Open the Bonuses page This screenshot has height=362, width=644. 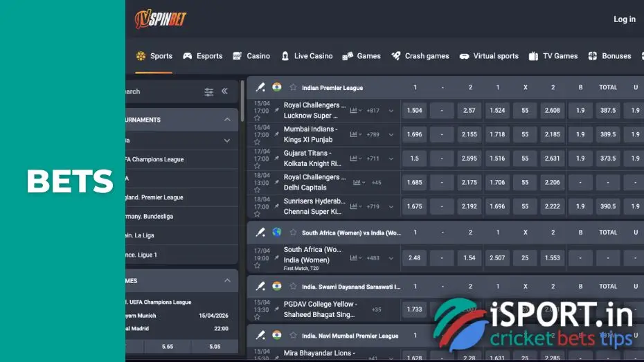tap(609, 56)
